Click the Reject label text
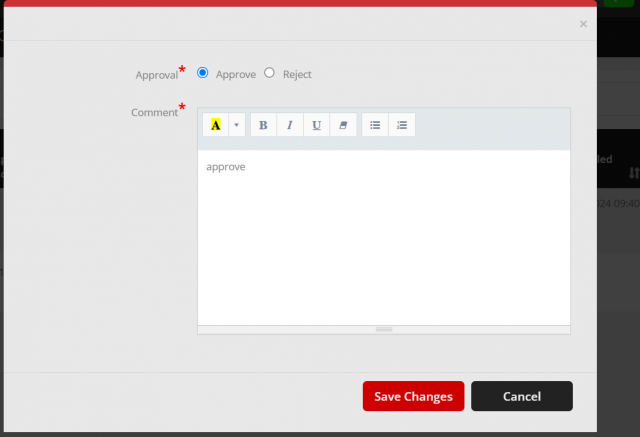This screenshot has width=640, height=437. tap(297, 75)
